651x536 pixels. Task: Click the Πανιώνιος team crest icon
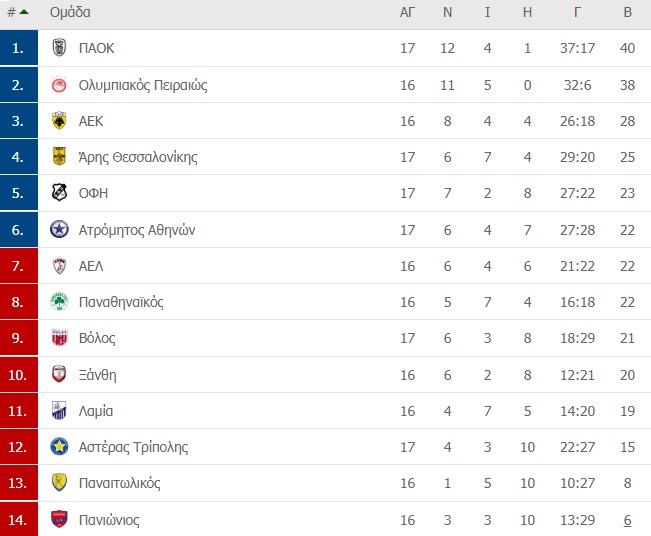pyautogui.click(x=59, y=519)
